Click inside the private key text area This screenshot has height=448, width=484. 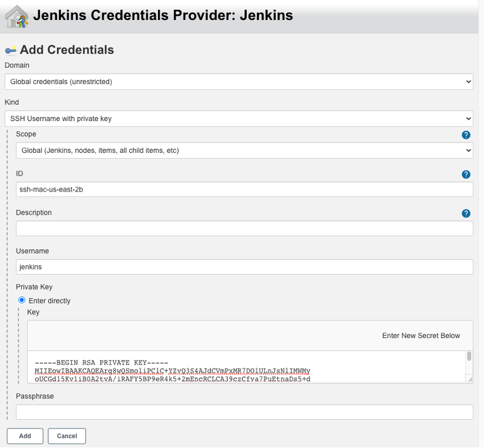coord(246,367)
